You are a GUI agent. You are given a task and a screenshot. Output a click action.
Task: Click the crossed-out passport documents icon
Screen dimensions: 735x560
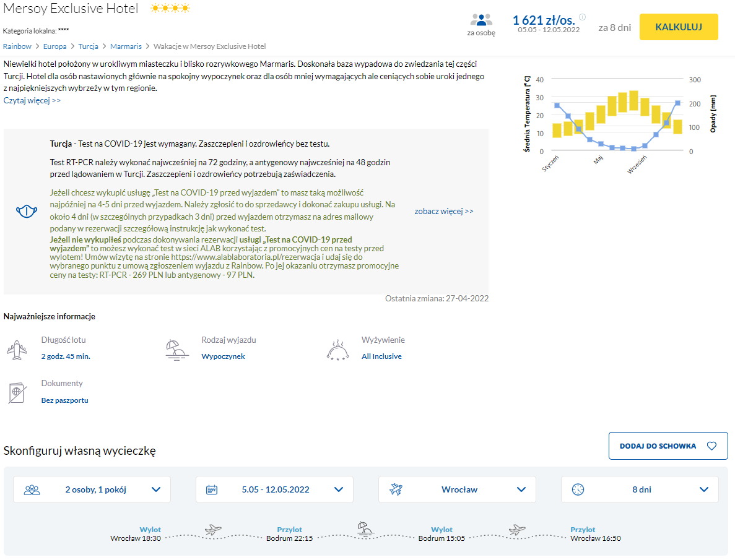click(x=17, y=392)
